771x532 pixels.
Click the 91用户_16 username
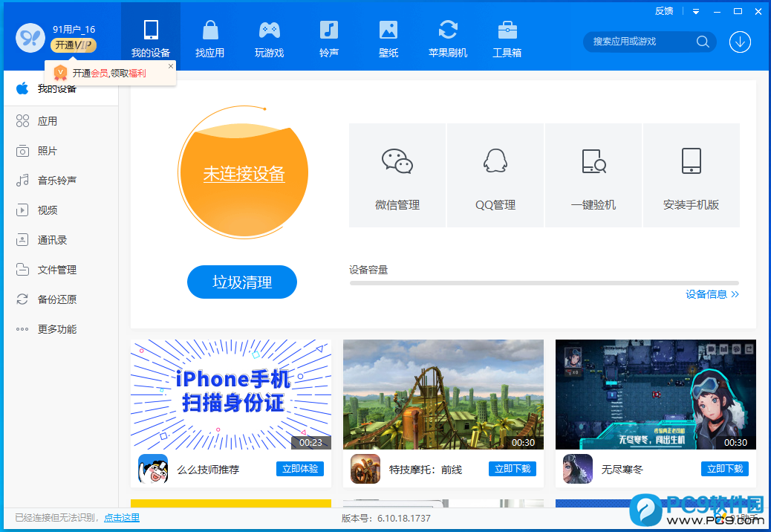click(74, 30)
